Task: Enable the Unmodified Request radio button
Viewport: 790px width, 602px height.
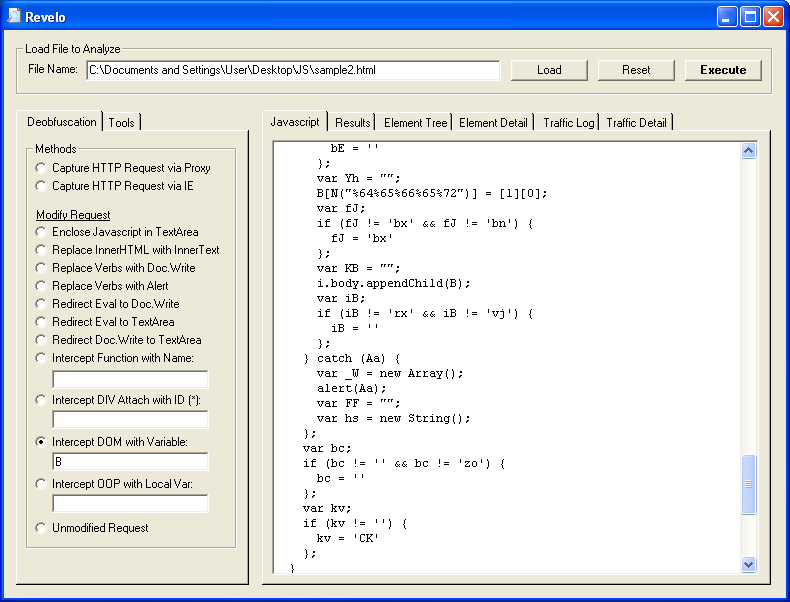Action: coord(40,528)
